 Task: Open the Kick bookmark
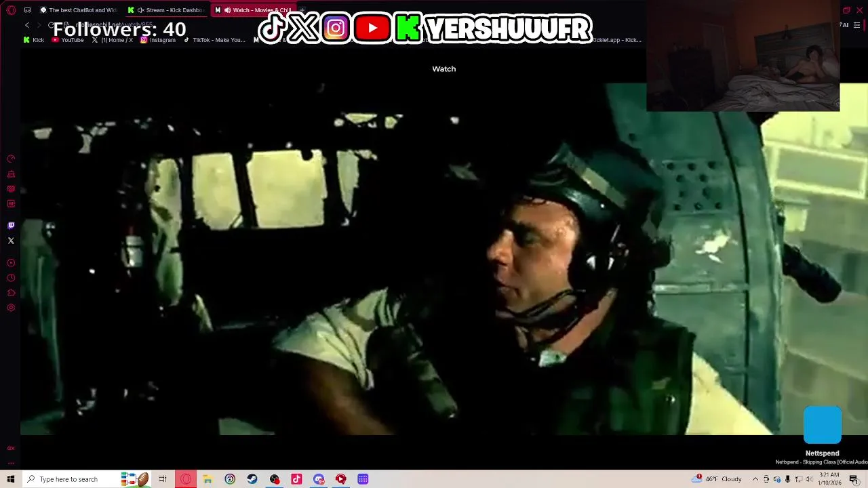34,40
